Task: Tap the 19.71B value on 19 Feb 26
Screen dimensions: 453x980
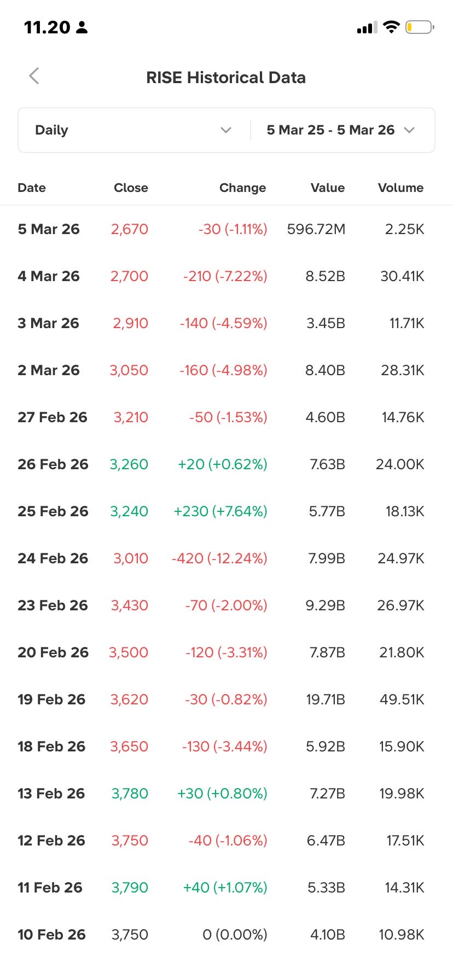Action: pyautogui.click(x=326, y=699)
